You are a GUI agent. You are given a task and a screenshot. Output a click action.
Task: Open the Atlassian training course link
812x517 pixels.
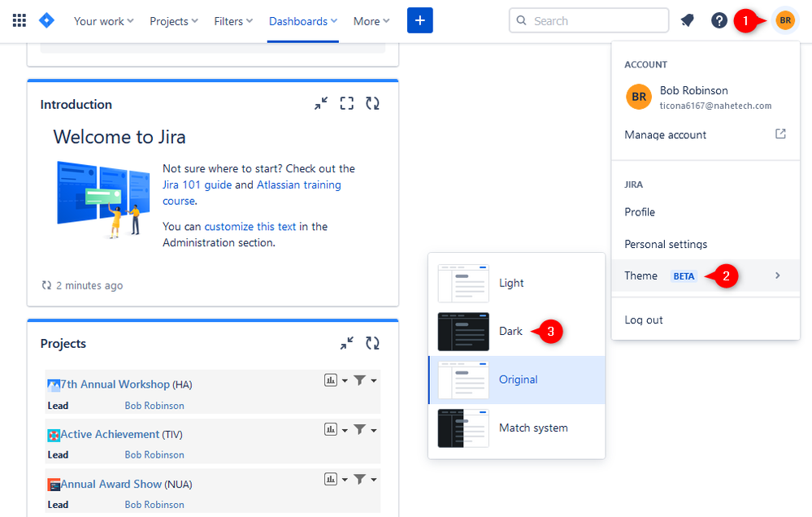[299, 185]
